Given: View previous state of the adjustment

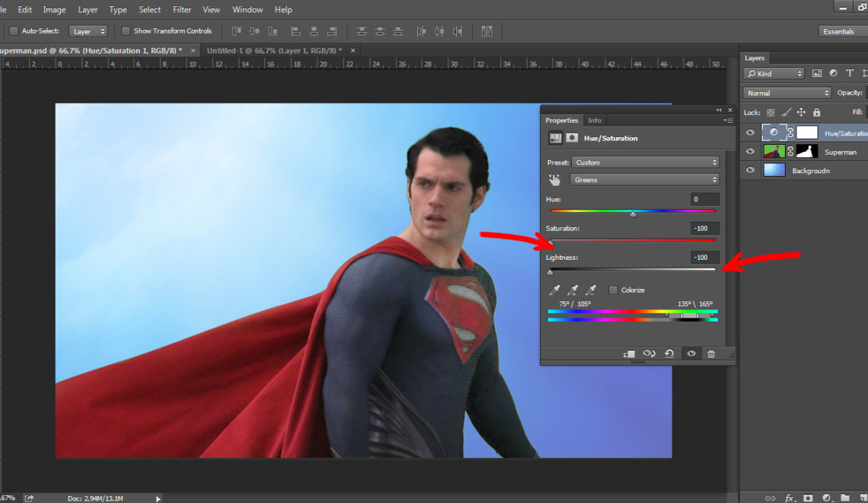Looking at the screenshot, I should [x=649, y=354].
